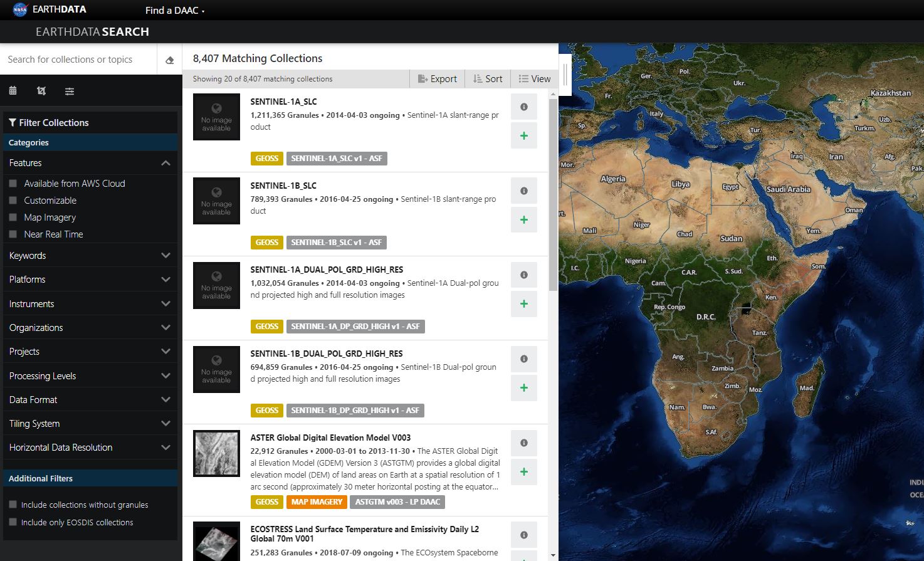This screenshot has width=924, height=561.
Task: View info for SENTINEL-1A_DUAL_POL_GRD_HIGH_RES
Action: pos(524,275)
